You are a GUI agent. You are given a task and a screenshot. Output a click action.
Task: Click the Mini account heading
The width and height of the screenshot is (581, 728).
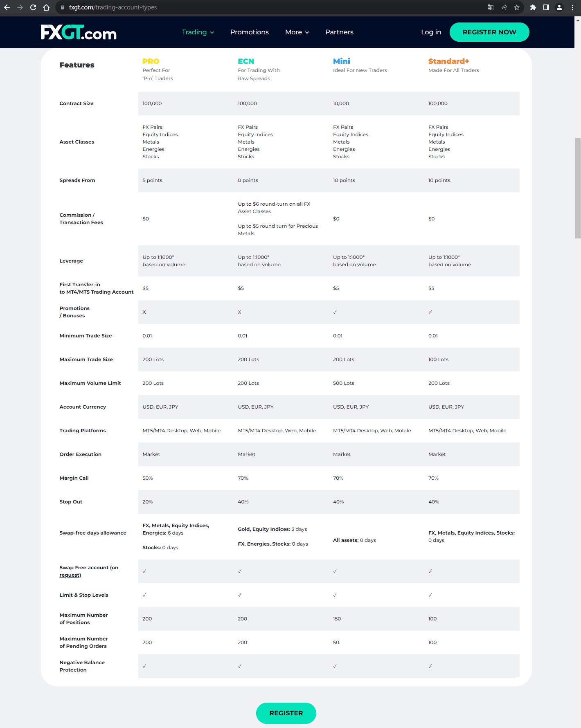point(342,61)
